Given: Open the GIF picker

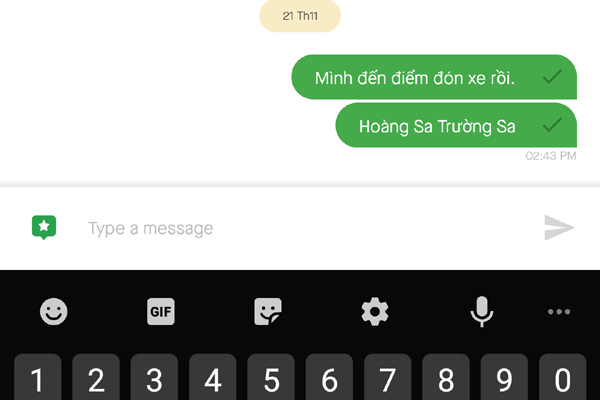Looking at the screenshot, I should coord(161,312).
